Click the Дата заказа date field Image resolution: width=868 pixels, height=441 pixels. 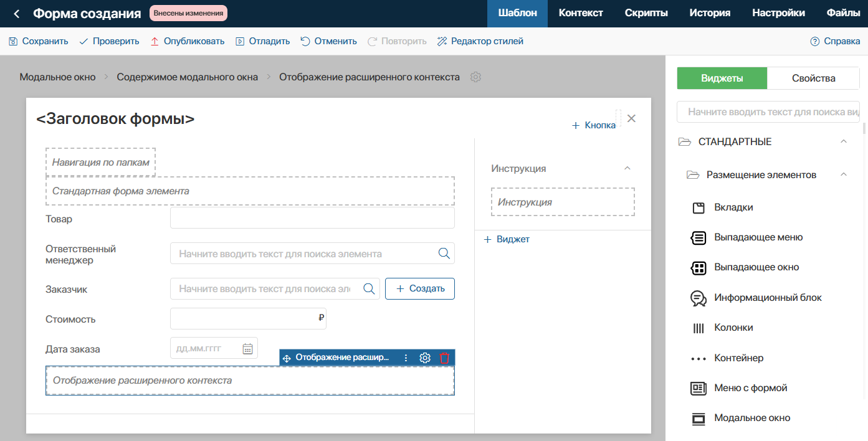[x=214, y=348]
